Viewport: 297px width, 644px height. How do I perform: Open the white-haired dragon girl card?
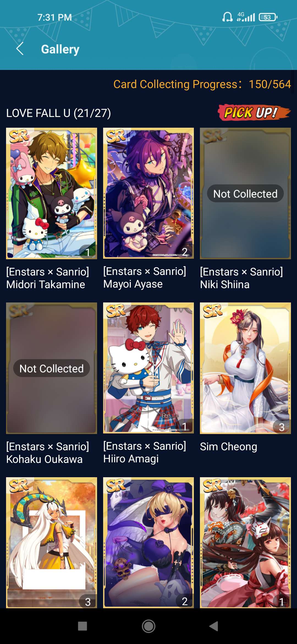[x=51, y=542]
